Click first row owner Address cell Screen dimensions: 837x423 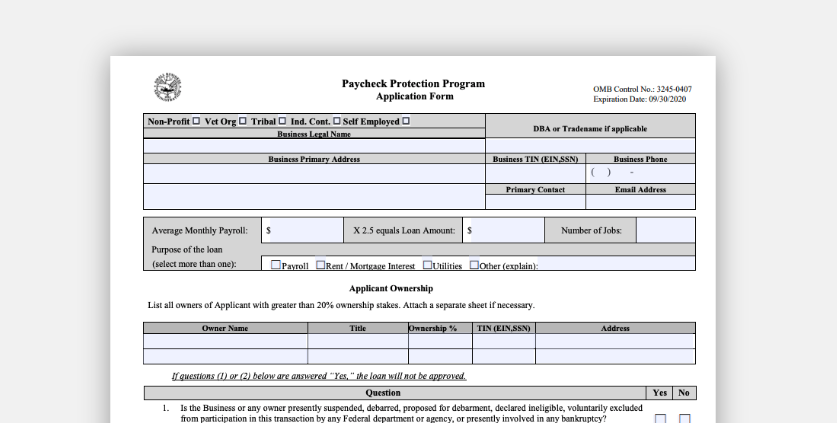(615, 341)
